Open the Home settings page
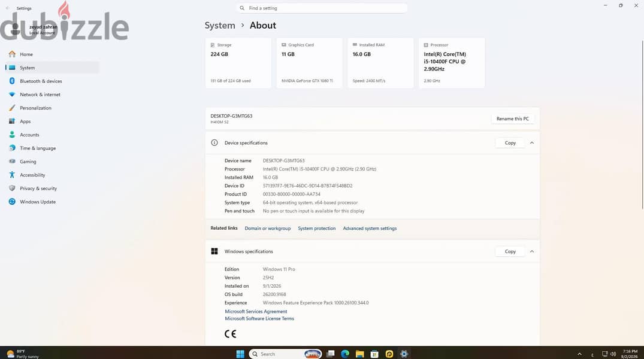 pyautogui.click(x=52, y=54)
